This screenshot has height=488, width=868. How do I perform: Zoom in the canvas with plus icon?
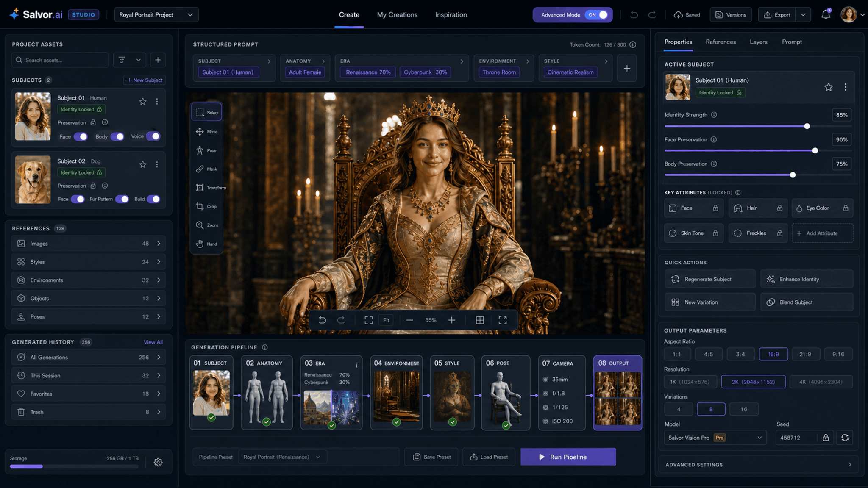tap(452, 320)
